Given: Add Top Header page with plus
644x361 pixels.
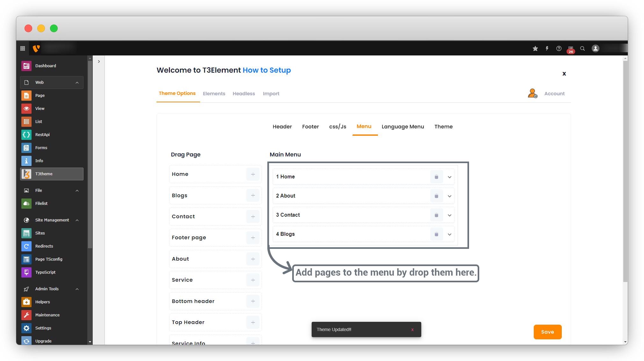Looking at the screenshot, I should point(253,322).
